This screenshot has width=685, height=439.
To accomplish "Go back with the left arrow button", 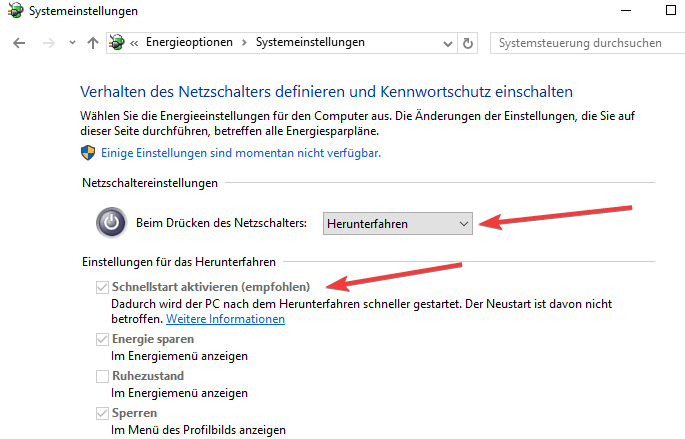I will (19, 43).
